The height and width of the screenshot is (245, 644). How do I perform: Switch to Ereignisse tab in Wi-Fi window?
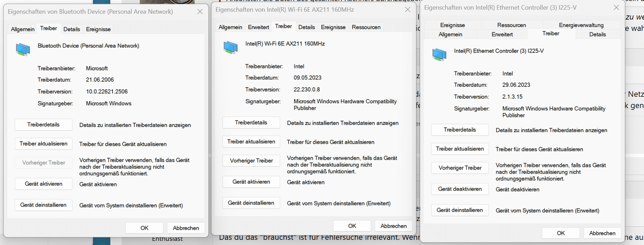pyautogui.click(x=333, y=27)
